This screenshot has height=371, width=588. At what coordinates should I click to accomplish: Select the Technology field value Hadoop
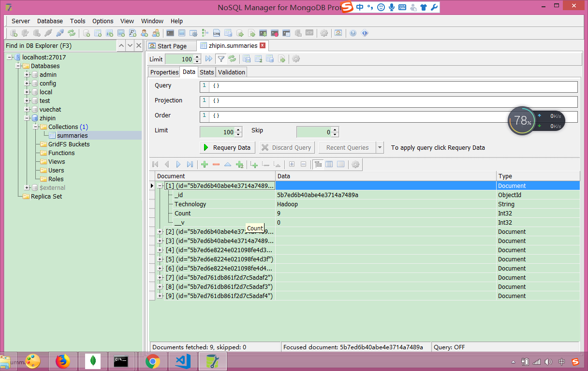pyautogui.click(x=287, y=204)
